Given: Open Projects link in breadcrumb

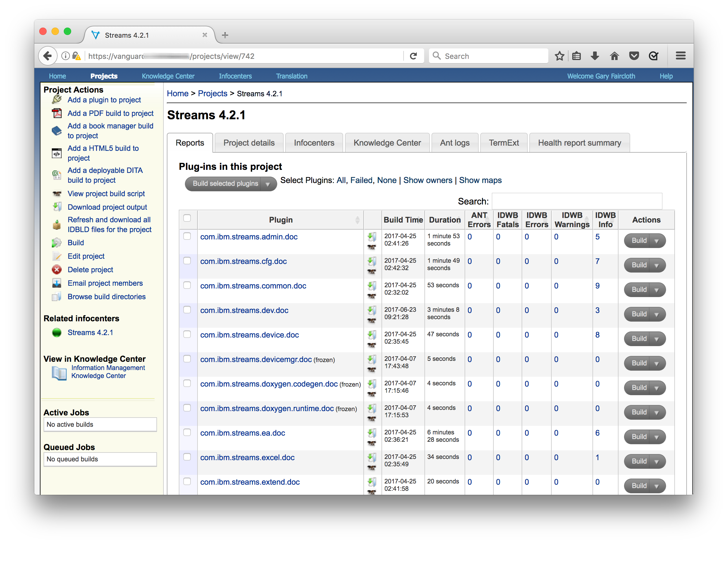Looking at the screenshot, I should click(212, 94).
